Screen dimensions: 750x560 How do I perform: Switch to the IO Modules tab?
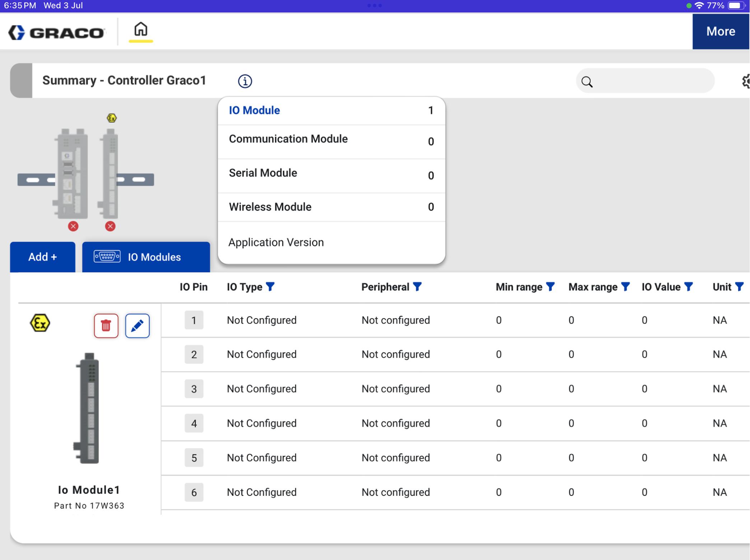pos(146,257)
